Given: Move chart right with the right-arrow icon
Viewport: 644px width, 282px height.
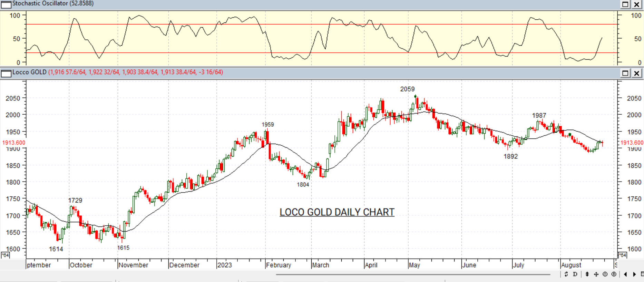Looking at the screenshot, I should click(634, 274).
